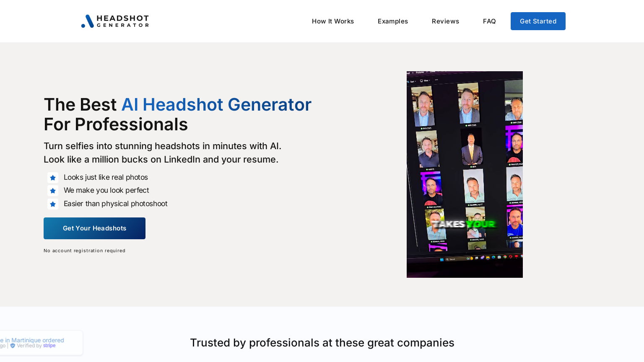Expand the View dropdown in File Explorer
This screenshot has width=644, height=362.
pyautogui.click(x=426, y=80)
